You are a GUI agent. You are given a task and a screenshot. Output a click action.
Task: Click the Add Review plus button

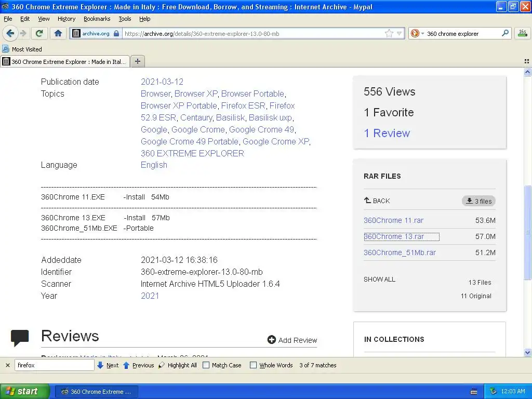292,340
